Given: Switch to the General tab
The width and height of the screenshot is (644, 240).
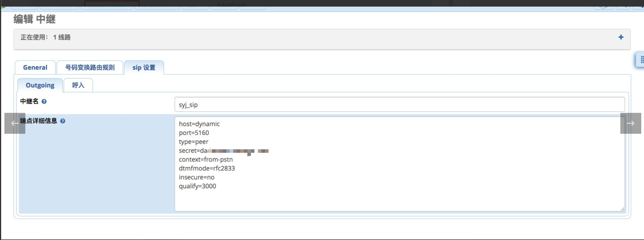Looking at the screenshot, I should [x=35, y=67].
